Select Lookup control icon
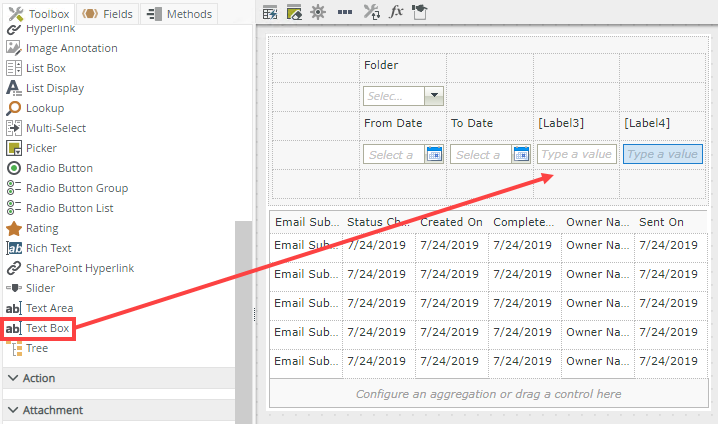The height and width of the screenshot is (424, 718). 14,108
